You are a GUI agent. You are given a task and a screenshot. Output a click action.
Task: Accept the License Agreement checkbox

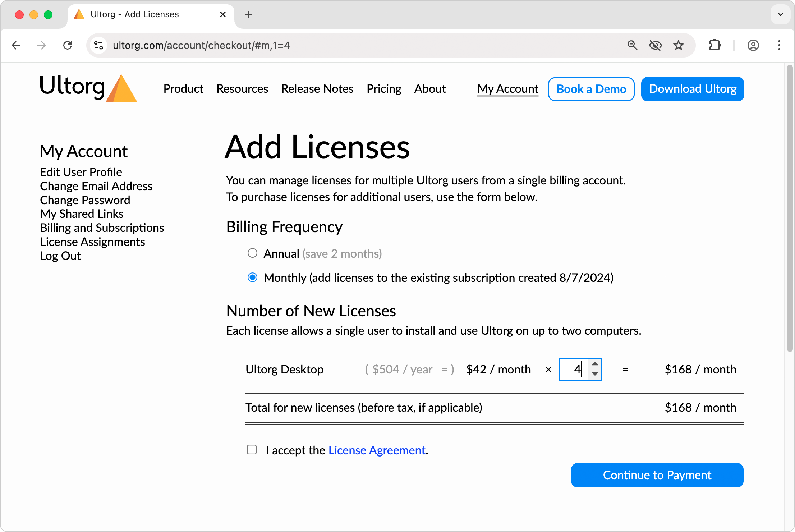252,450
